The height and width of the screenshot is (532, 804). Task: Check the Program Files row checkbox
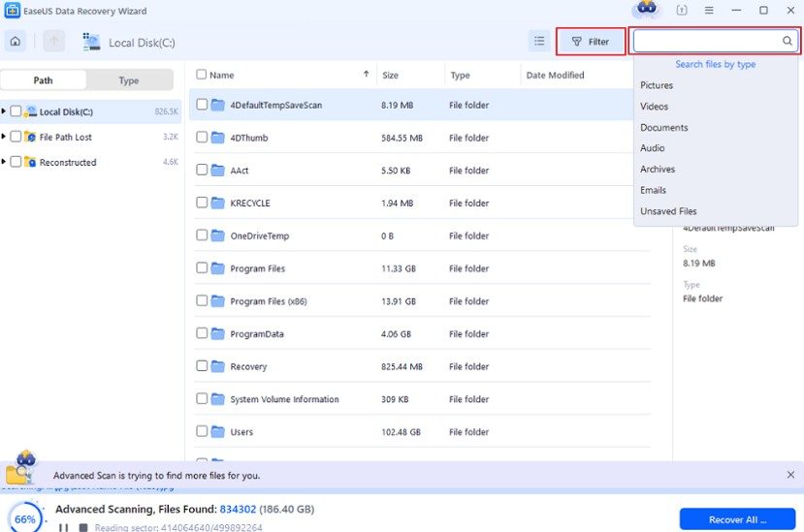(x=202, y=267)
